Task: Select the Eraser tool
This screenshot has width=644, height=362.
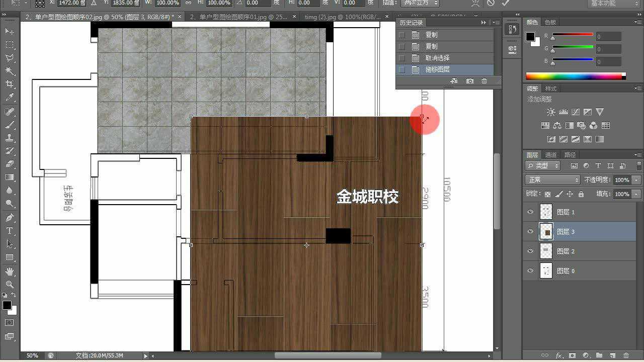Action: [x=10, y=163]
